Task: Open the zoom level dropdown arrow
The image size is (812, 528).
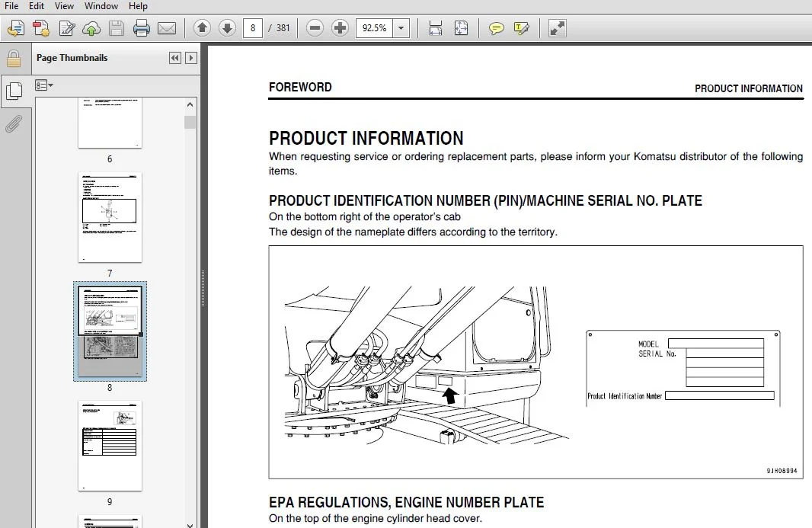Action: pyautogui.click(x=401, y=28)
